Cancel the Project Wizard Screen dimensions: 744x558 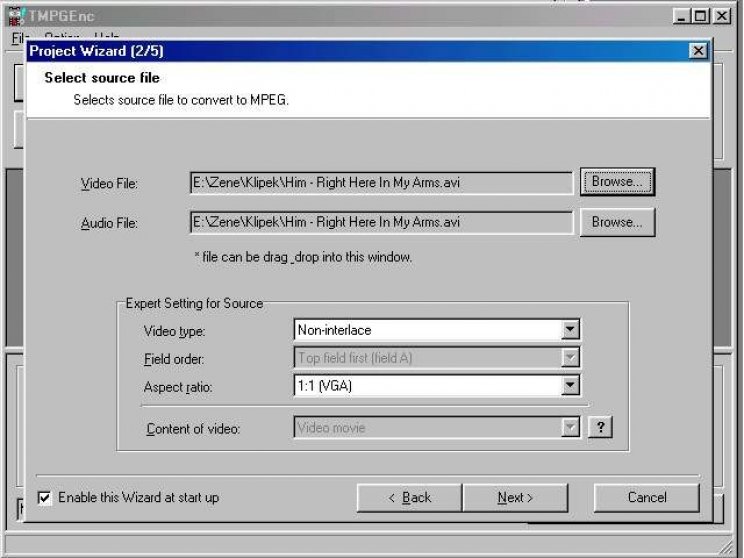tap(647, 498)
